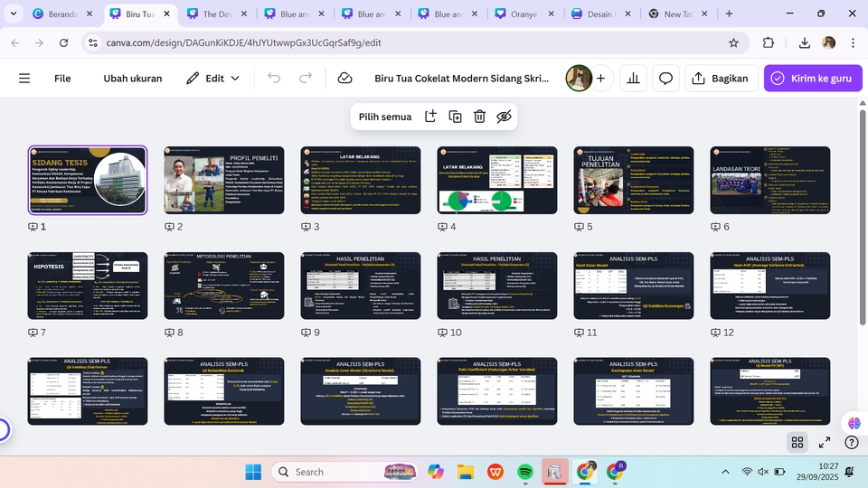
Task: Toggle grid view button
Action: (797, 443)
